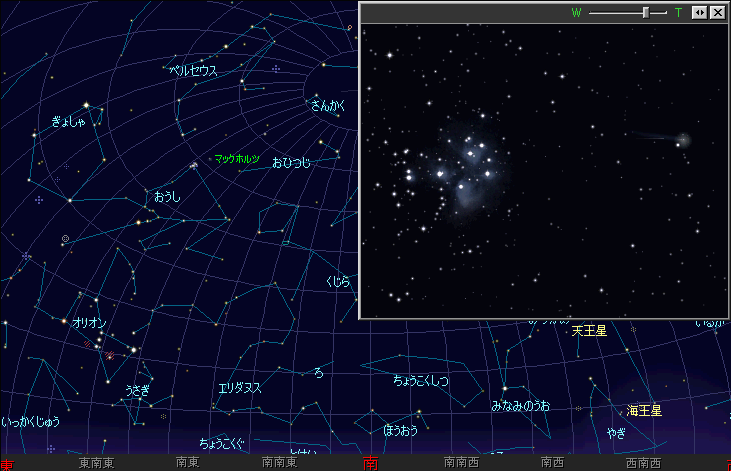
Task: Select the エリダヌス constellation label
Action: click(x=240, y=388)
